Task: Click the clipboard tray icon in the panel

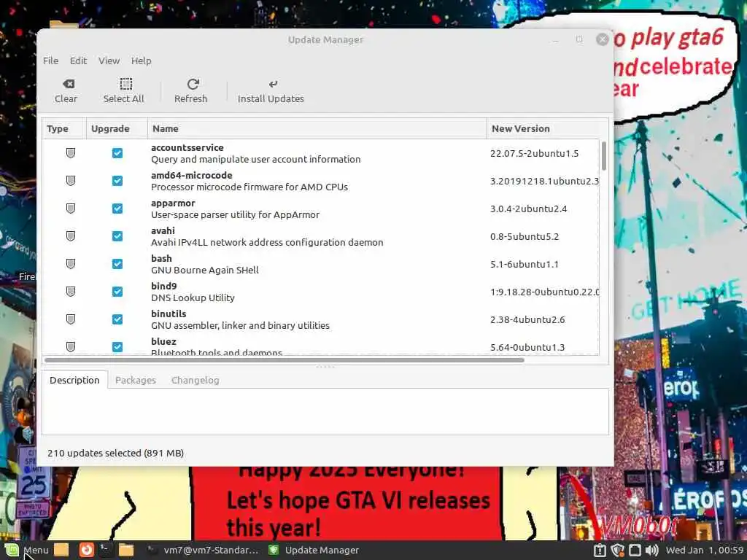Action: (600, 551)
